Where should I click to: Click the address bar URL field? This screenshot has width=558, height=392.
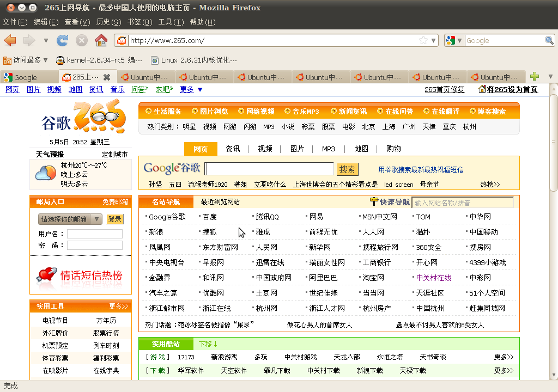click(274, 40)
